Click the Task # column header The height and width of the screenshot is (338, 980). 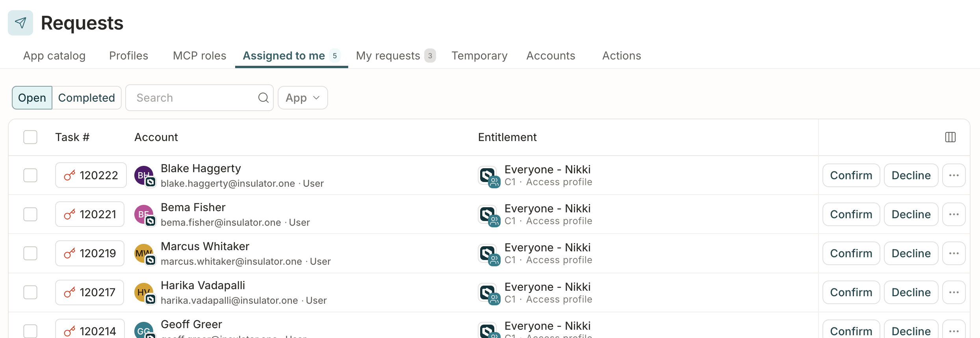72,137
